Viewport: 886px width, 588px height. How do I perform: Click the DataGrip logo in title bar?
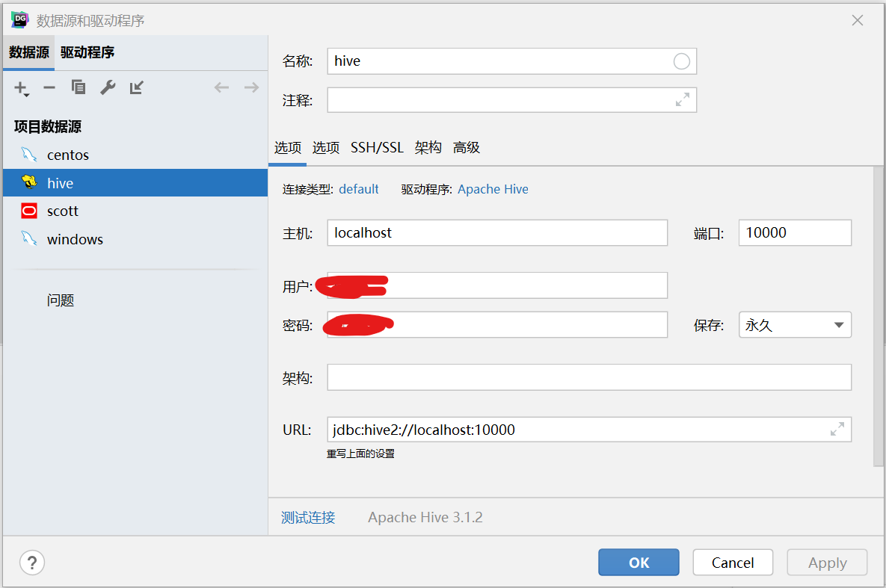point(19,19)
